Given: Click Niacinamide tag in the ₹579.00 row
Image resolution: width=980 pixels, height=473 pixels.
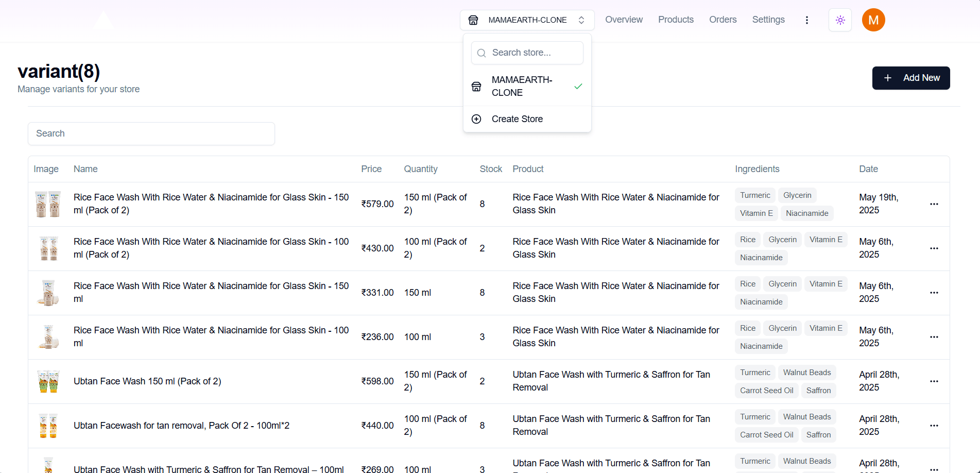Looking at the screenshot, I should click(807, 213).
